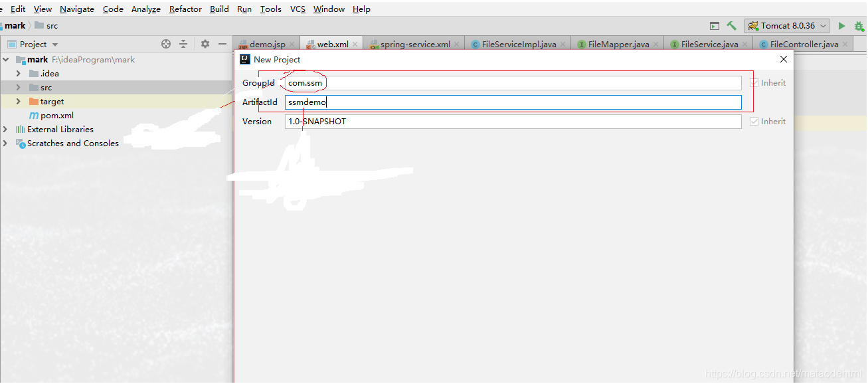
Task: Click the run-anything window icon beside hammer
Action: (x=715, y=26)
